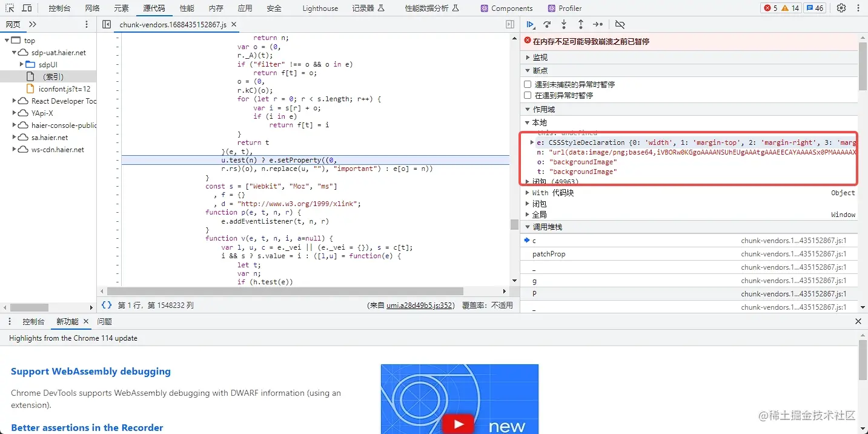Toggle the navigator sidebar icon

click(x=107, y=24)
